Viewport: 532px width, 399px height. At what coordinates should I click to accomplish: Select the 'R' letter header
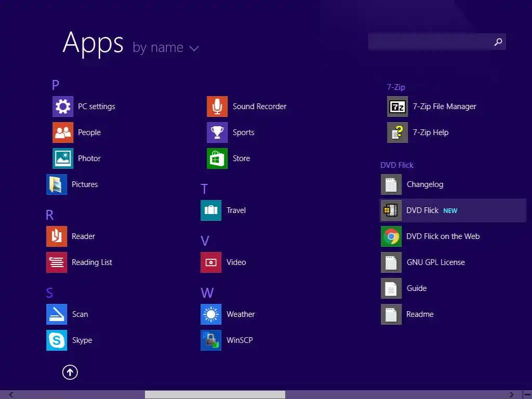(49, 215)
